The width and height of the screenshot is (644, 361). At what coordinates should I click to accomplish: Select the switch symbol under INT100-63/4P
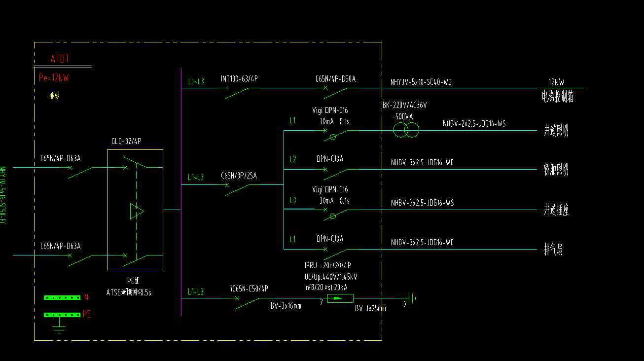point(237,92)
